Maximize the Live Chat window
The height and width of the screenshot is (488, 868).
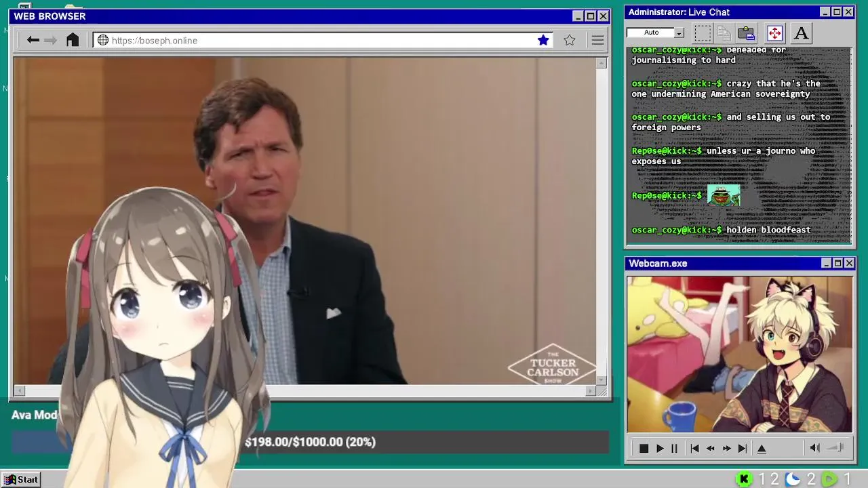coord(837,12)
